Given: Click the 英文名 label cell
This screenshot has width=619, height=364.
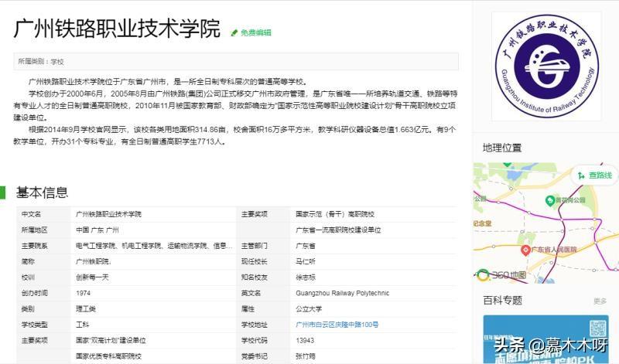Looking at the screenshot, I should (x=263, y=293).
